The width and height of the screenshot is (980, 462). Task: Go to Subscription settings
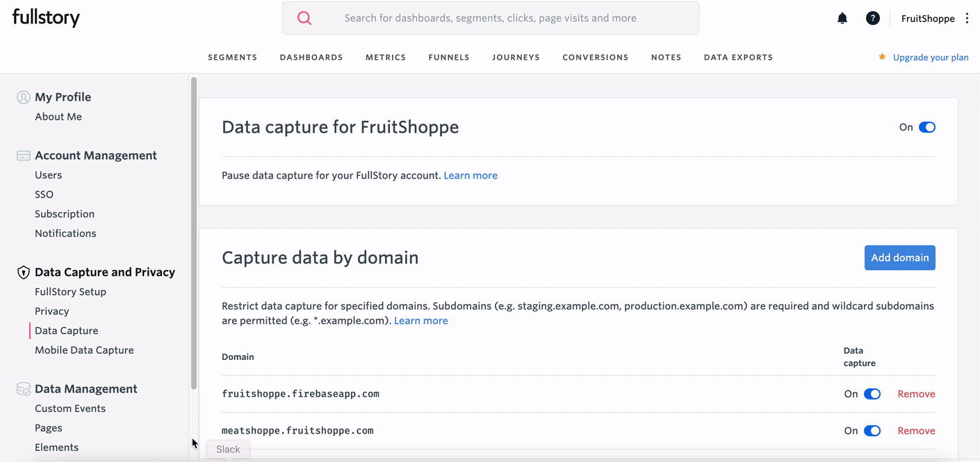(x=65, y=214)
